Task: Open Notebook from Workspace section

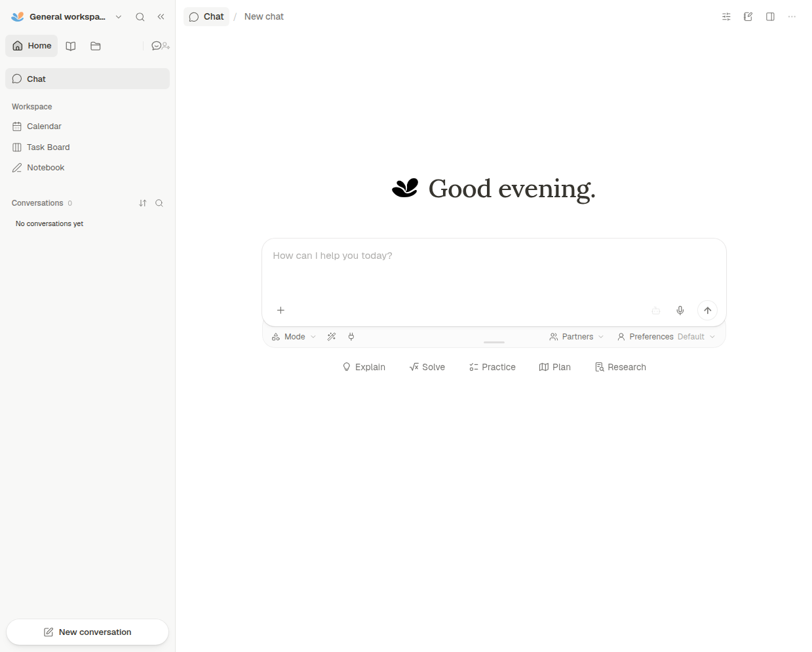Action: [87, 168]
